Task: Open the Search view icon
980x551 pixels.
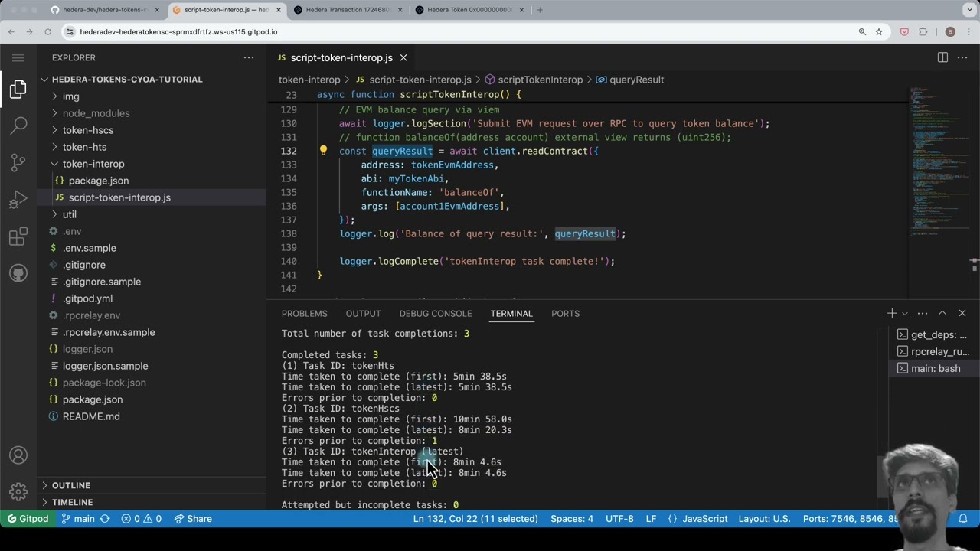Action: point(18,126)
